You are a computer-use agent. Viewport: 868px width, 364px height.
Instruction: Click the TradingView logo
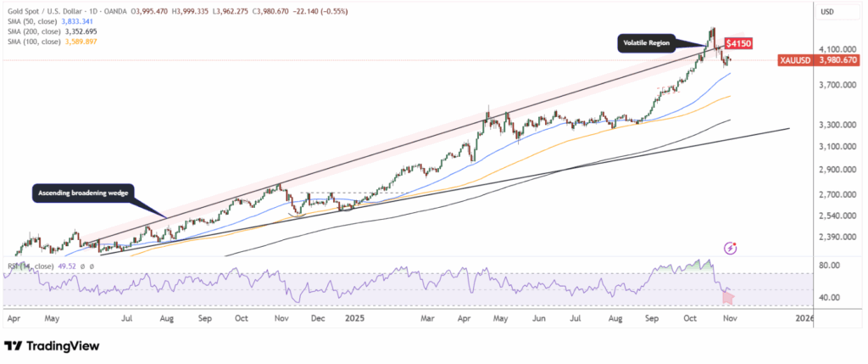(52, 346)
